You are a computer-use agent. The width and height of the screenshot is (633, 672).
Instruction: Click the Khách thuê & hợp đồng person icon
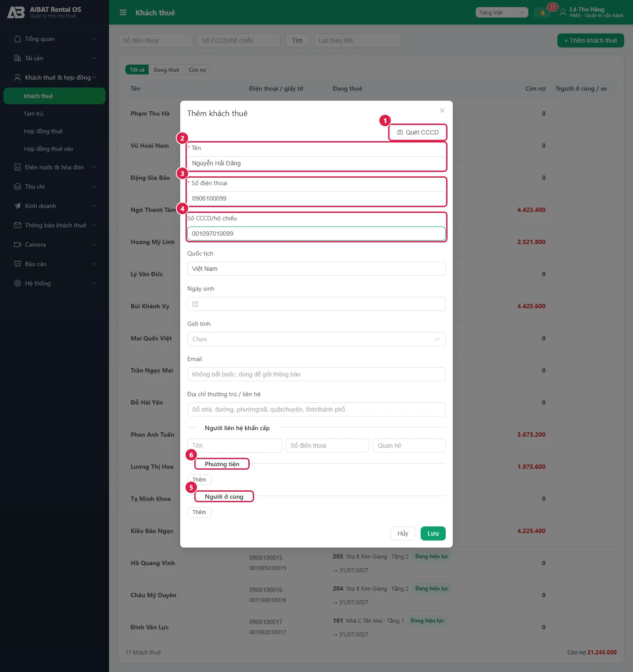pos(18,77)
